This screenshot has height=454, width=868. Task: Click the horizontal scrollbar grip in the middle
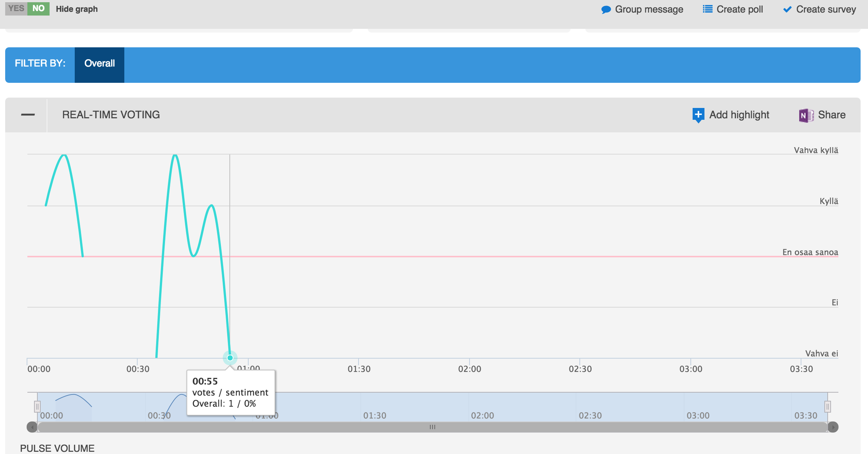tap(432, 427)
